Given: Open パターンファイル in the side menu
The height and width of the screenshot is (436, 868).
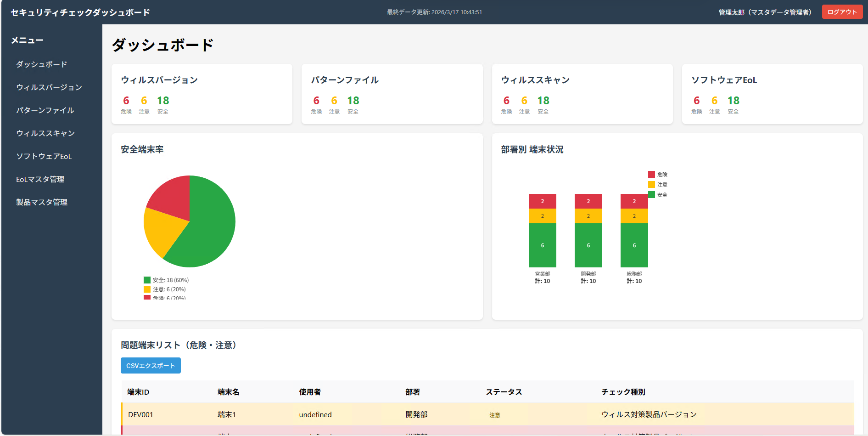Looking at the screenshot, I should (x=45, y=110).
